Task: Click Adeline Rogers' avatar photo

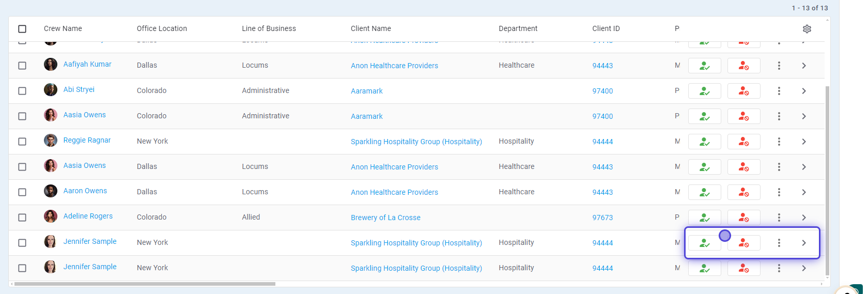Action: point(51,216)
